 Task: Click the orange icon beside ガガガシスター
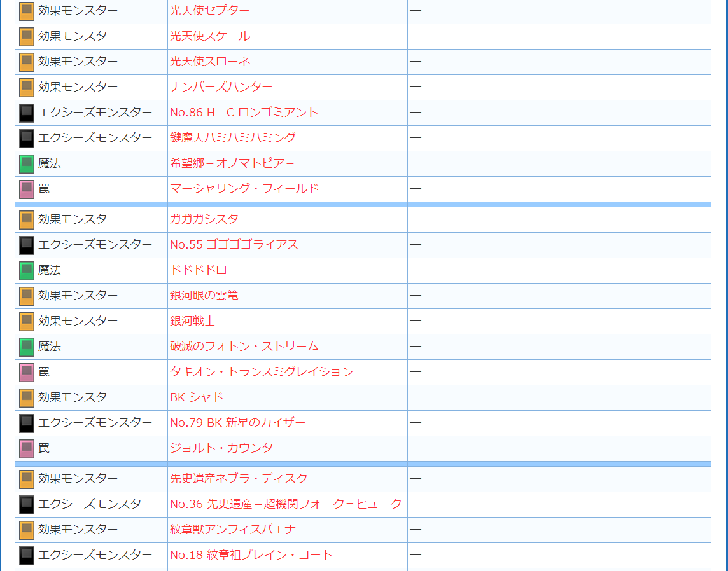(27, 220)
